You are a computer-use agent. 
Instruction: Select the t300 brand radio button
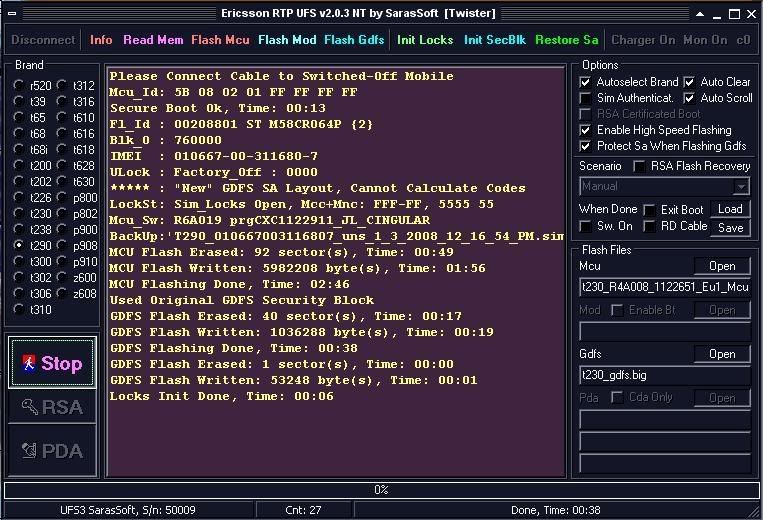[18, 261]
